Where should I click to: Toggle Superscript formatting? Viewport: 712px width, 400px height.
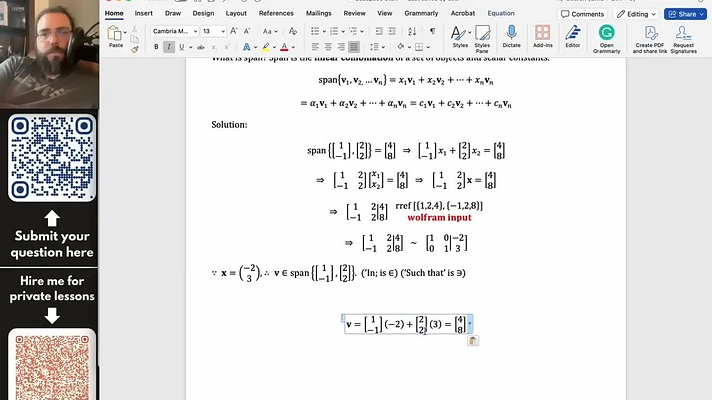coord(227,47)
